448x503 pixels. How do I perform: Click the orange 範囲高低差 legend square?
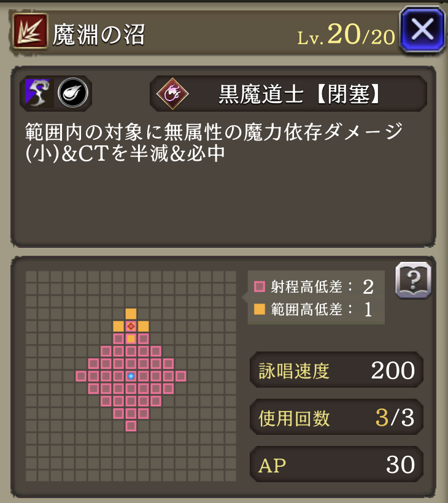pyautogui.click(x=260, y=309)
